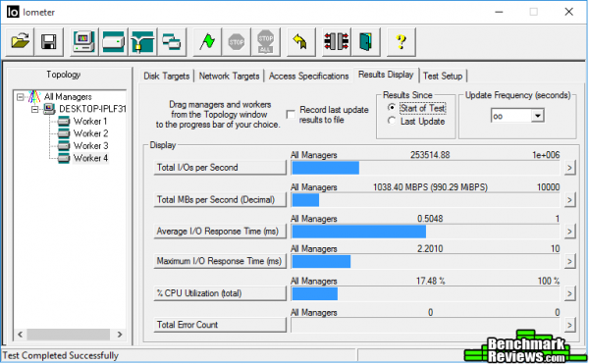The image size is (589, 364).
Task: Click topology horizontal scrollbar left arrow
Action: pos(21,335)
